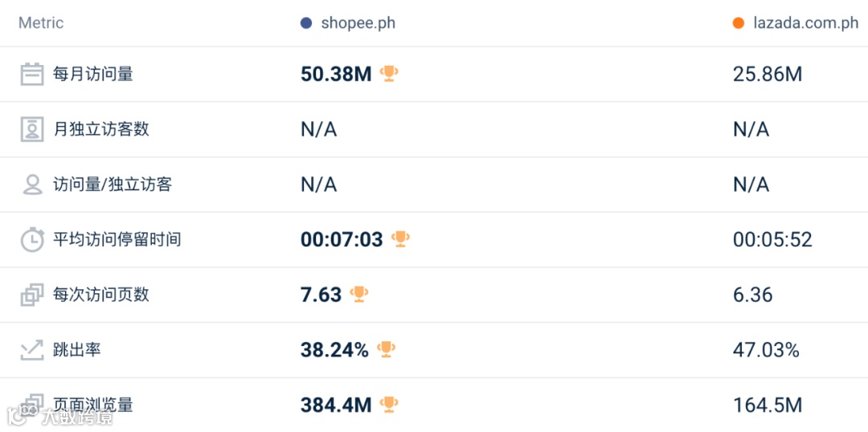Click the clock icon beside 平均访问停留时间

[x=32, y=239]
